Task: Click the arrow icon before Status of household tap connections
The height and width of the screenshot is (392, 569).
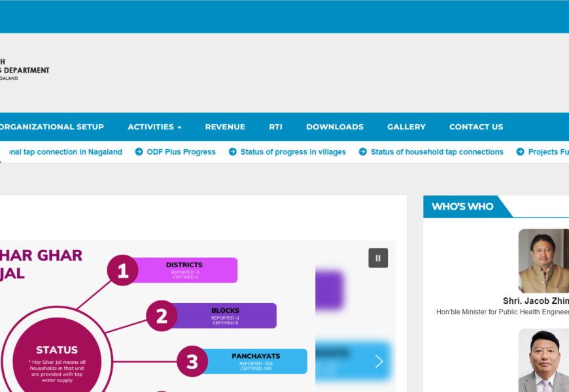Action: pyautogui.click(x=362, y=152)
